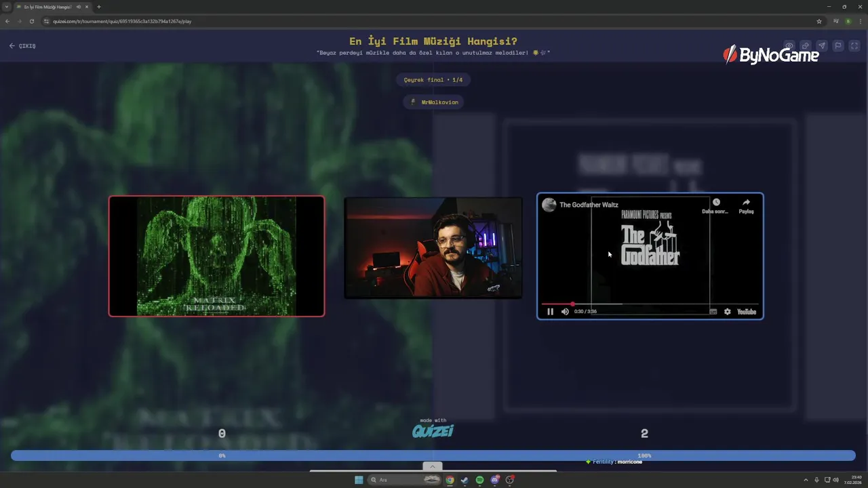Click the streamer webcam tile
Image resolution: width=868 pixels, height=488 pixels.
[433, 247]
